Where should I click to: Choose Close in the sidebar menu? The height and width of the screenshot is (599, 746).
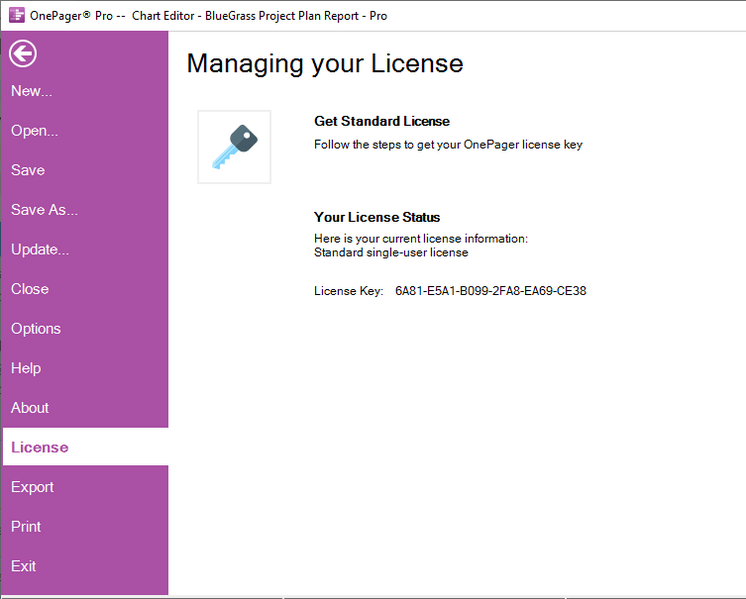coord(30,289)
